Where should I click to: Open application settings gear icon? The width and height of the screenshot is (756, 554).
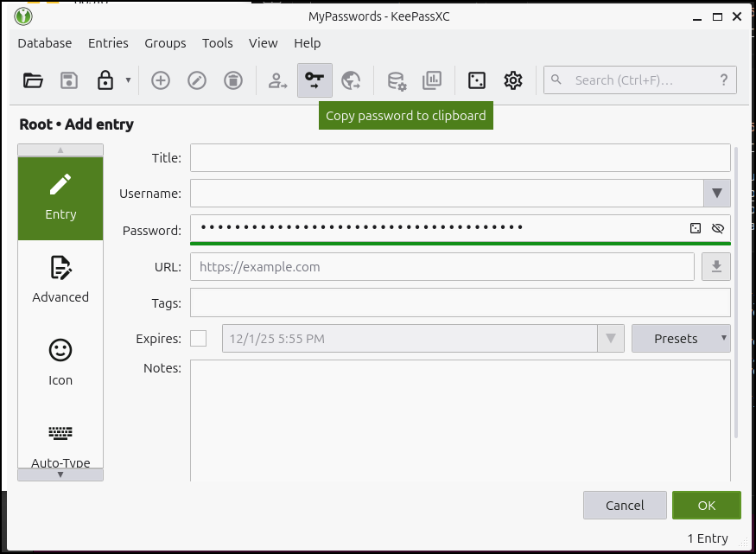click(512, 80)
